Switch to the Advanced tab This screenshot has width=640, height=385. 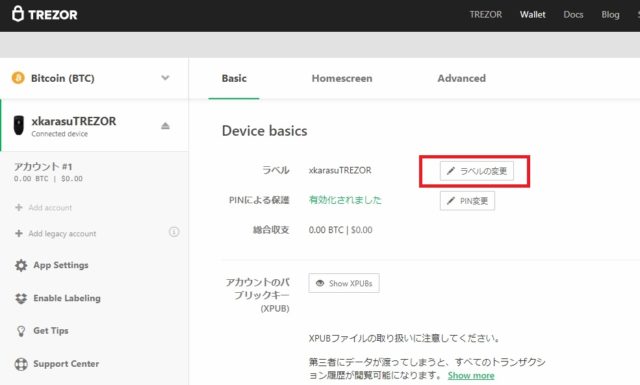point(462,78)
